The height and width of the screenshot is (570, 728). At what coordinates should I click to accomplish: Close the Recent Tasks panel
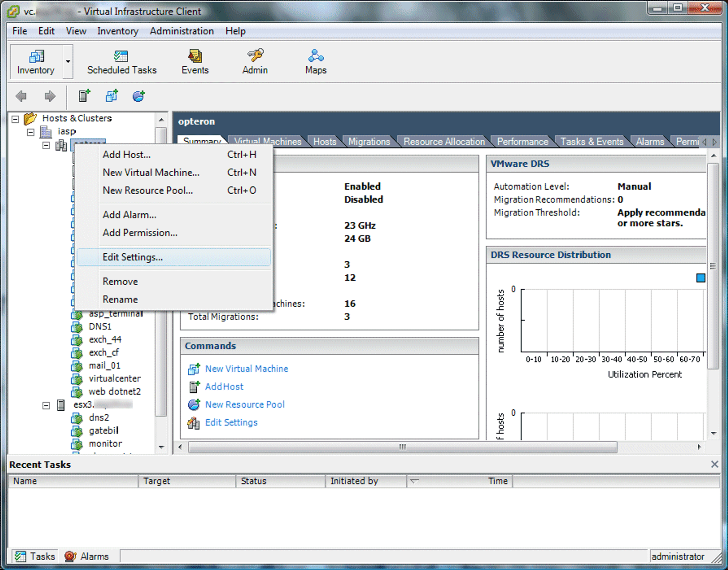coord(715,464)
